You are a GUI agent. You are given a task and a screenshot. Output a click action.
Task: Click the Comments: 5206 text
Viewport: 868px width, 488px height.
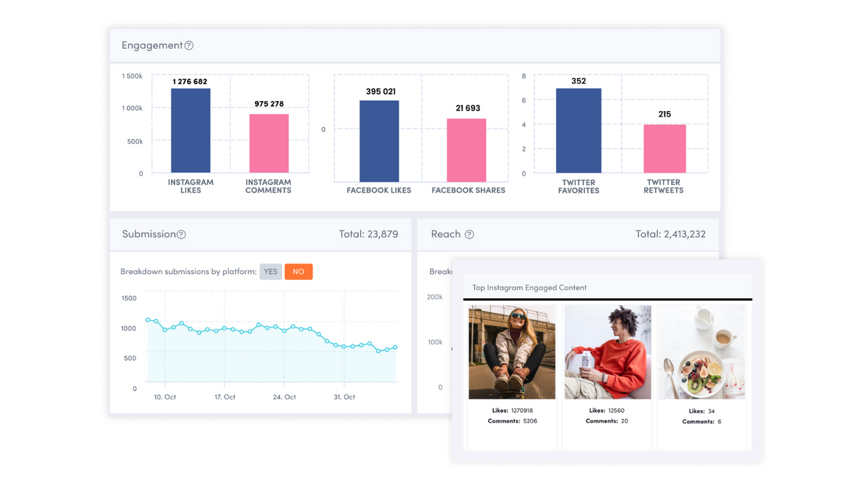tap(513, 422)
